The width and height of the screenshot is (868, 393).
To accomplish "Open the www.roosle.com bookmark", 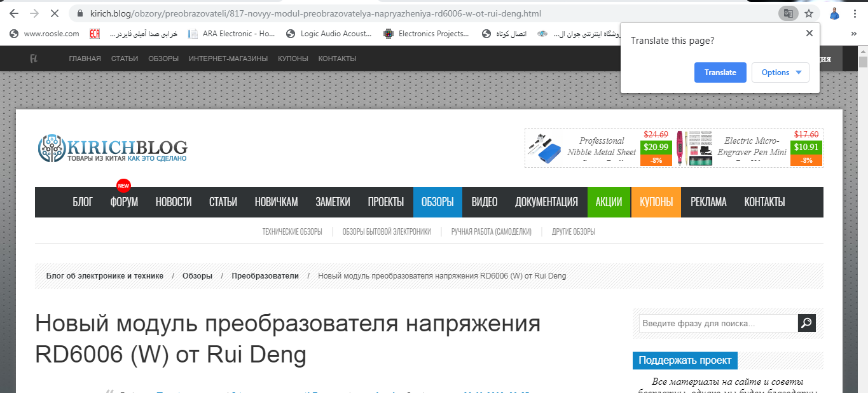I will coord(45,34).
